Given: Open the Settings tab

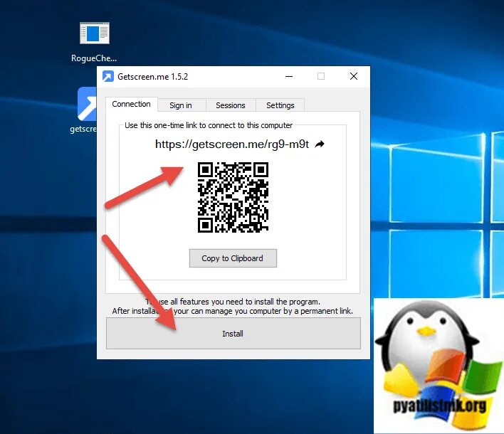Looking at the screenshot, I should coord(280,105).
